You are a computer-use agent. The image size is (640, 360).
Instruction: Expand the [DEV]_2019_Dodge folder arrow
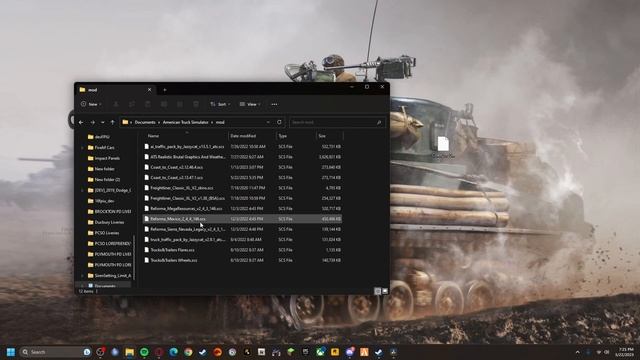pyautogui.click(x=82, y=190)
